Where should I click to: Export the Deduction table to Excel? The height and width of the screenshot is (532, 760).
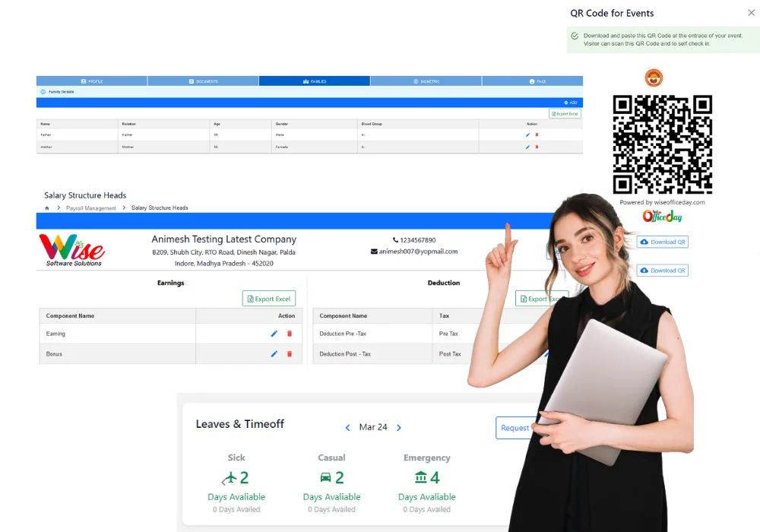tap(542, 299)
